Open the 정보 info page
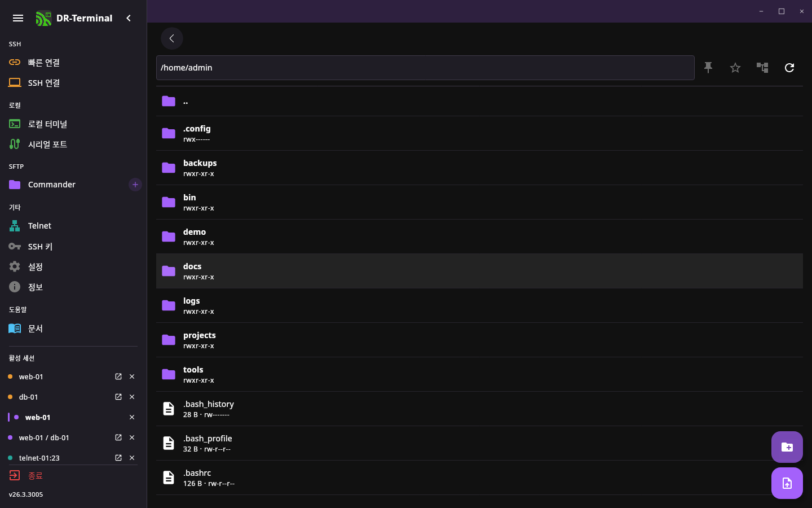Screen dimensions: 812x508 tap(73, 287)
